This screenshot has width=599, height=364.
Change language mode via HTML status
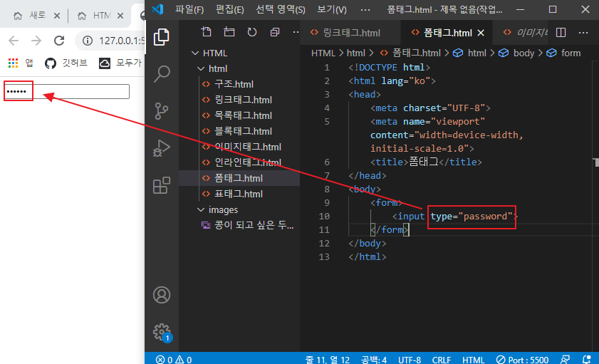click(x=474, y=360)
